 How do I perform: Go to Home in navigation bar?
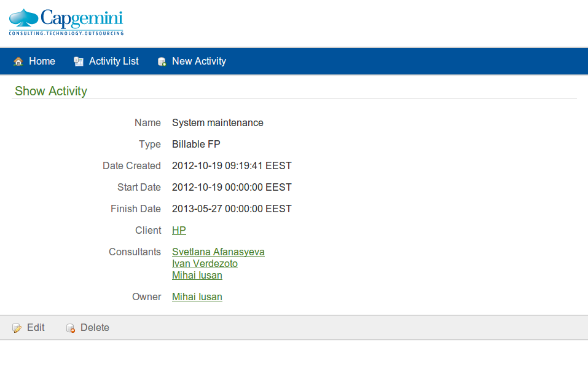(42, 62)
